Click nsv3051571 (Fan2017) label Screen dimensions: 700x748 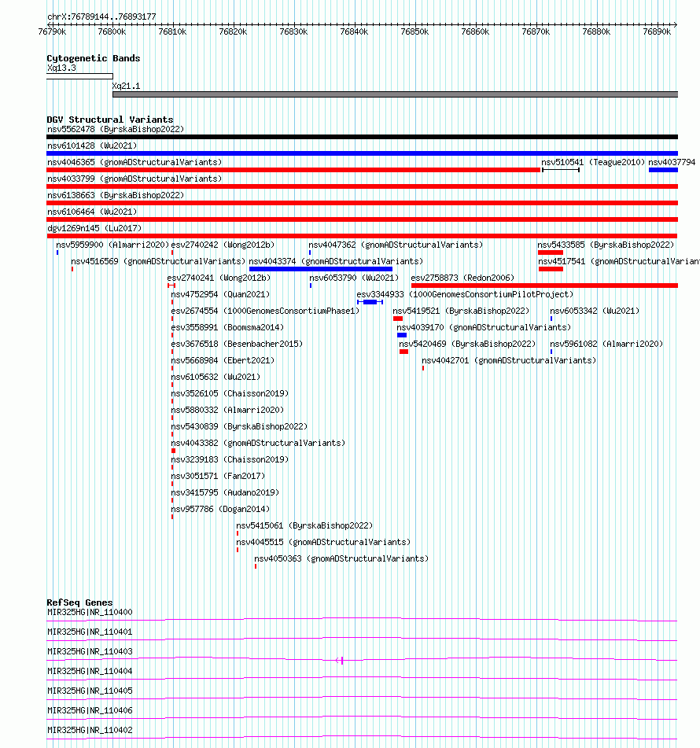[218, 476]
